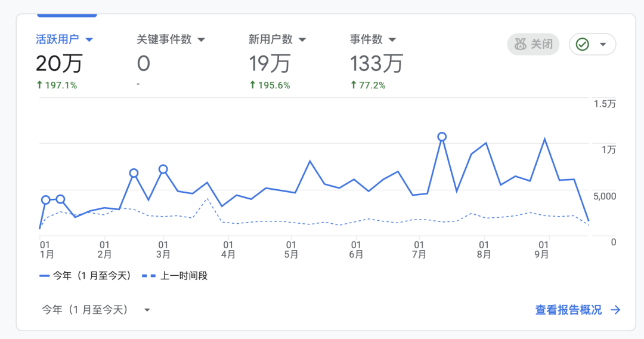The width and height of the screenshot is (644, 339).
Task: Click the 195.6% change value
Action: click(x=270, y=85)
